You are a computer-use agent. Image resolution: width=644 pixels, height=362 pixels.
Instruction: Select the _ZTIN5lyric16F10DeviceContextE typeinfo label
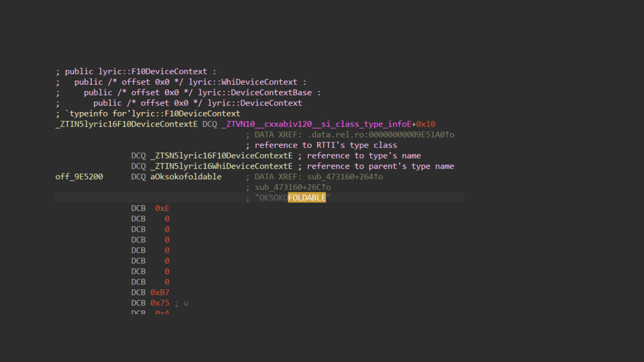(126, 124)
